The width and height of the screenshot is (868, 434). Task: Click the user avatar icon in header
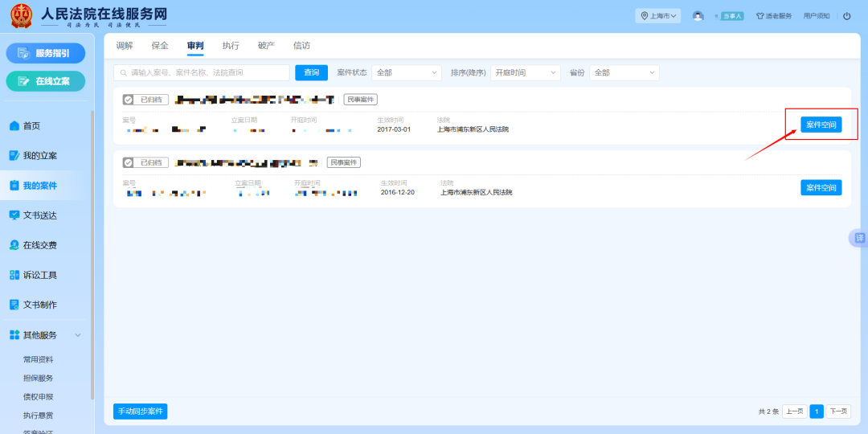point(698,16)
